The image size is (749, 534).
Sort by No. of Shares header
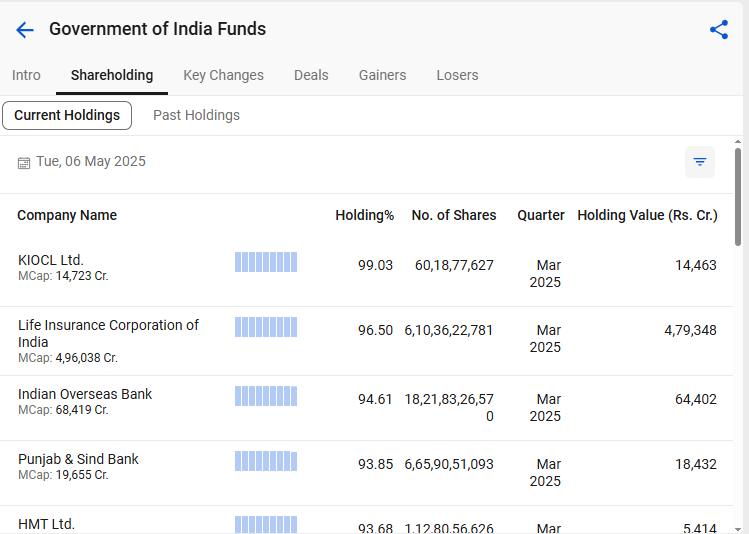[454, 215]
